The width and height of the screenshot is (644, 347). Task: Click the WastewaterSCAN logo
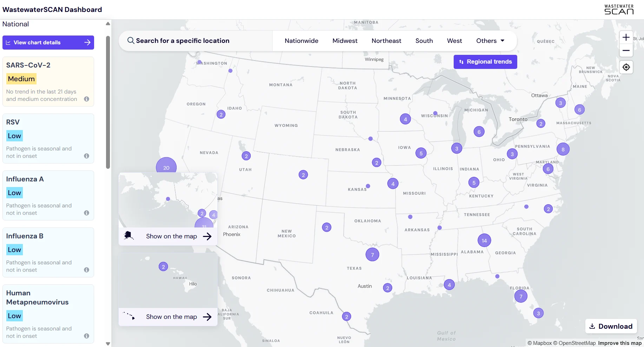coord(619,9)
